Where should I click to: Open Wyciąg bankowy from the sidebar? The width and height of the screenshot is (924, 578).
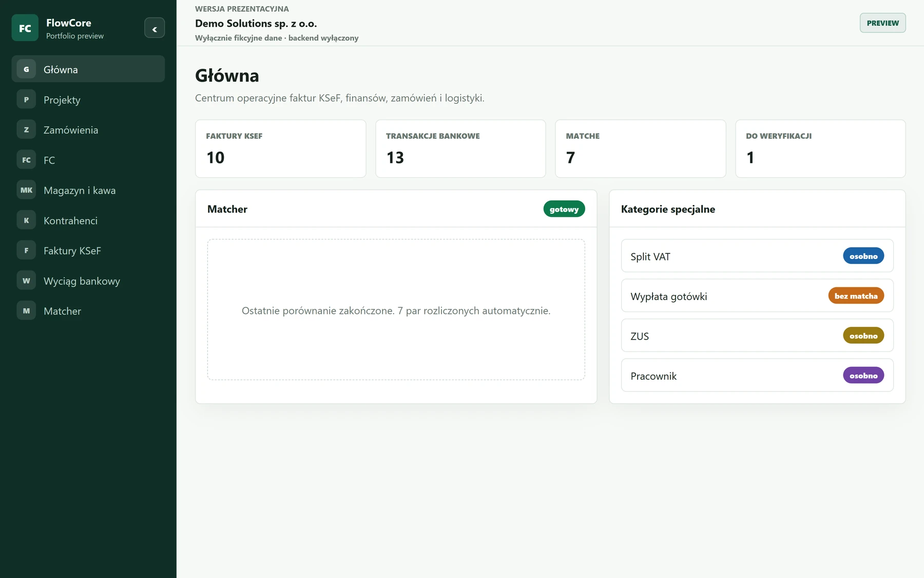88,281
